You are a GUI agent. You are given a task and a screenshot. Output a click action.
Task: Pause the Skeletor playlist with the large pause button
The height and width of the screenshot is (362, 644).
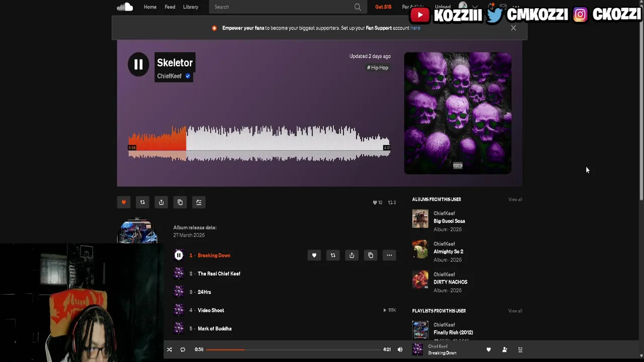[x=138, y=64]
